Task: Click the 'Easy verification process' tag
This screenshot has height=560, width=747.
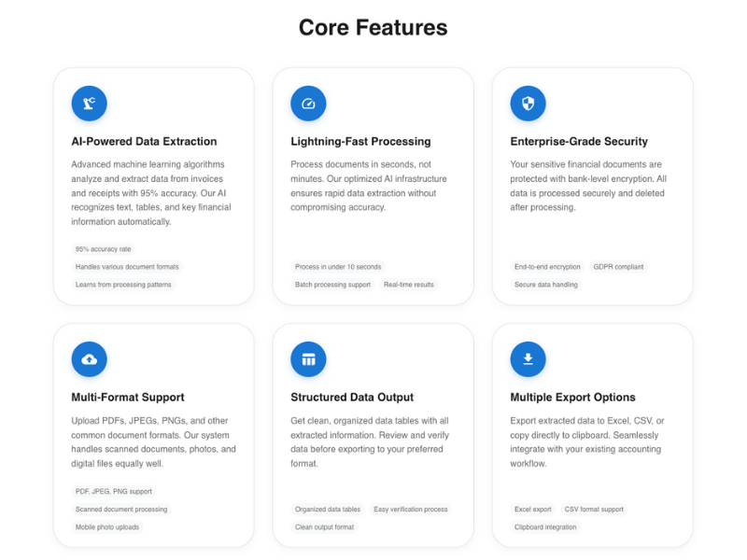Action: click(411, 510)
